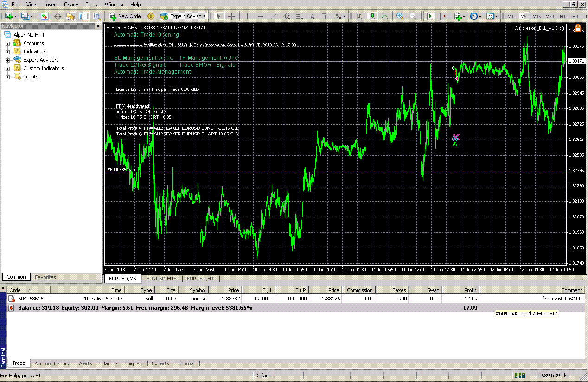Viewport: 588px width, 382px height.
Task: Expand the Indicators tree node
Action: tap(7, 52)
